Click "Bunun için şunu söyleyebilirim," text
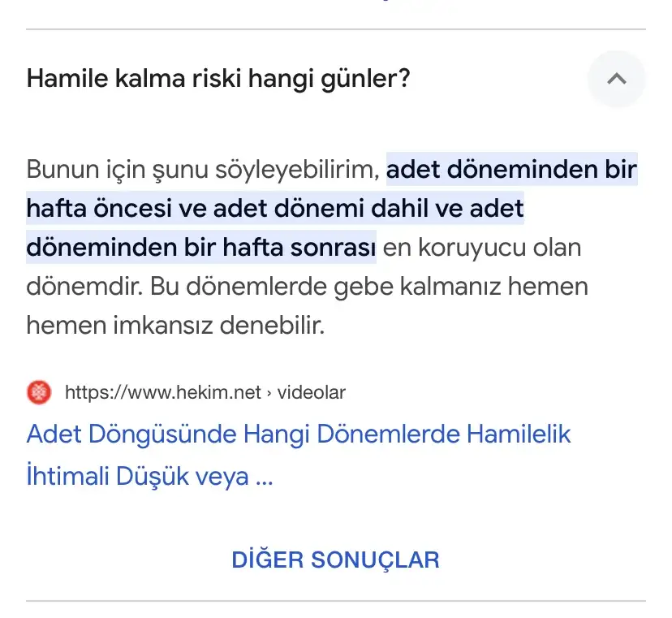 (204, 171)
